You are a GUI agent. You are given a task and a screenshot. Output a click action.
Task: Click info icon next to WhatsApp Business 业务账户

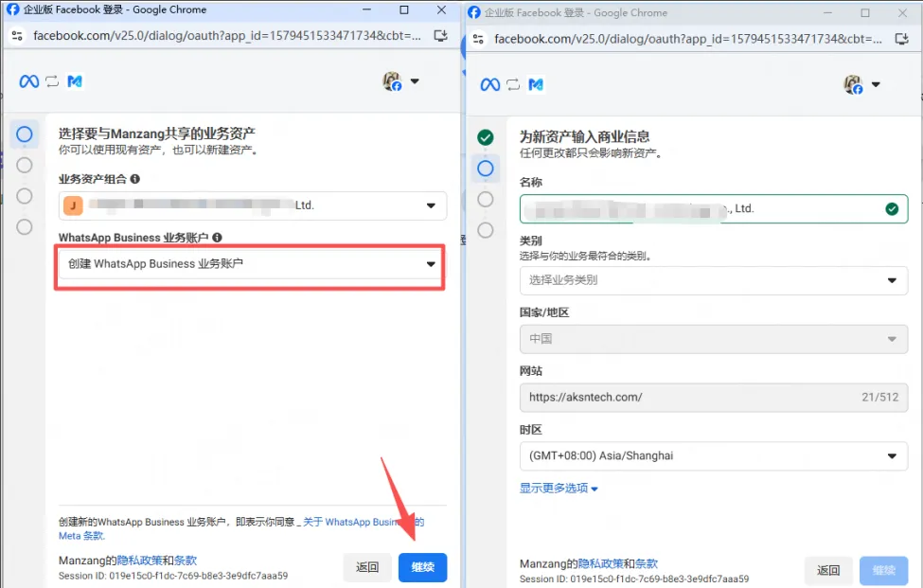click(x=217, y=238)
